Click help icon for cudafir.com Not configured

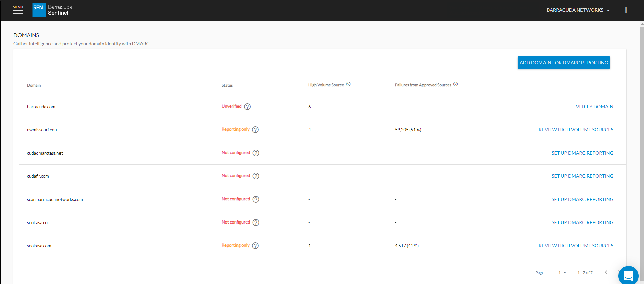tap(256, 176)
